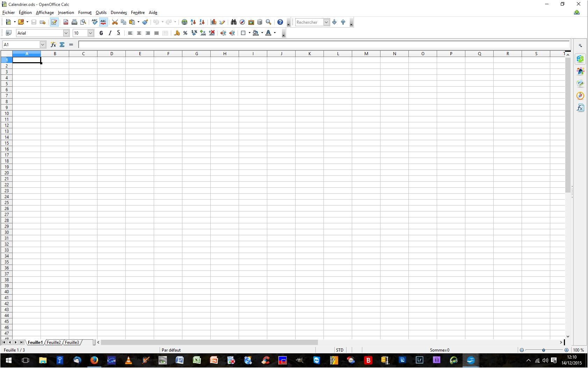Screen dimensions: 588x368
Task: Justify cell text
Action: click(x=157, y=33)
